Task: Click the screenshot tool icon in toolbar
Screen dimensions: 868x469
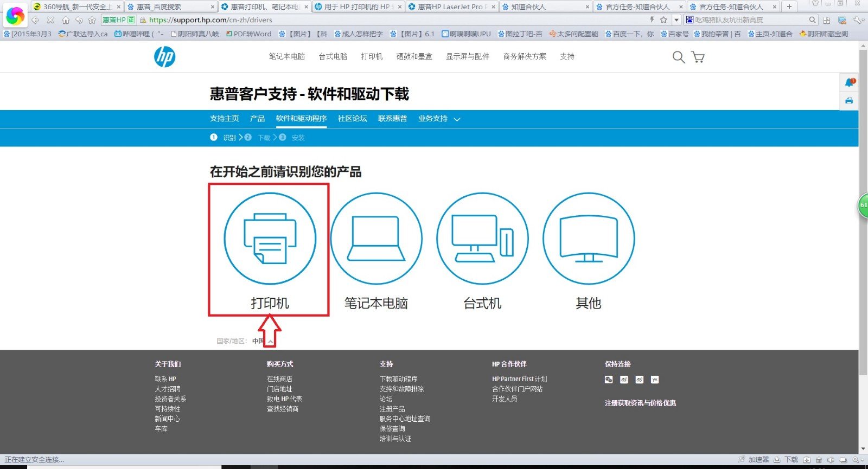Action: (x=842, y=20)
